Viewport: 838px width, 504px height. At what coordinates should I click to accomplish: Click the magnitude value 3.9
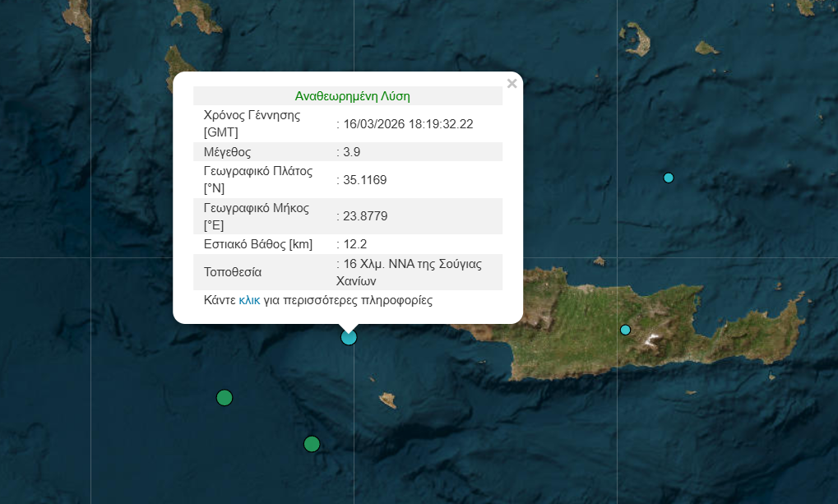coord(351,152)
